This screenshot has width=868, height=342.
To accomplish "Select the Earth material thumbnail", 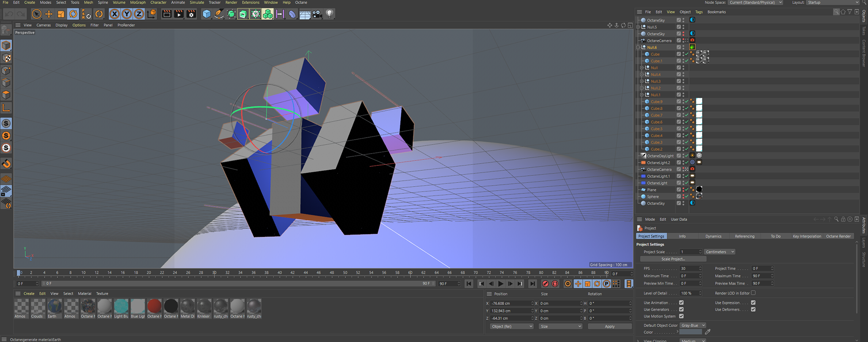I will pyautogui.click(x=55, y=306).
